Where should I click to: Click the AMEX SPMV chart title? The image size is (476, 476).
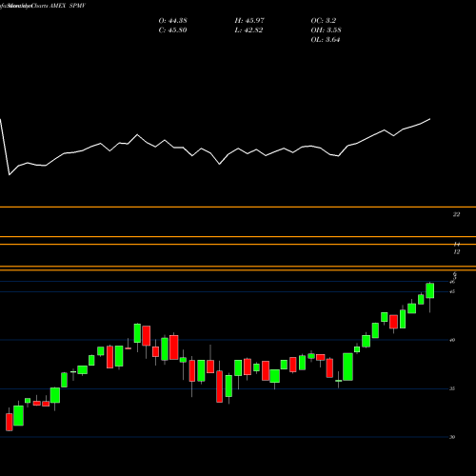tap(68, 6)
